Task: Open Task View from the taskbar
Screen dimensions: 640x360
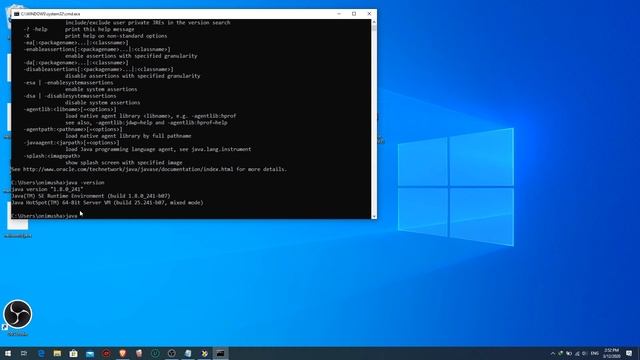Action: 24,353
